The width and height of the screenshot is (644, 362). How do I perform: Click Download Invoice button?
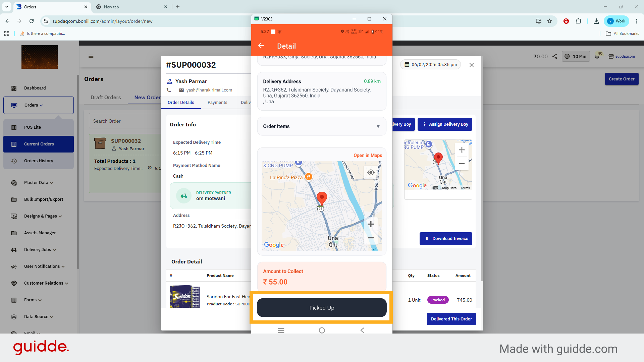click(446, 239)
